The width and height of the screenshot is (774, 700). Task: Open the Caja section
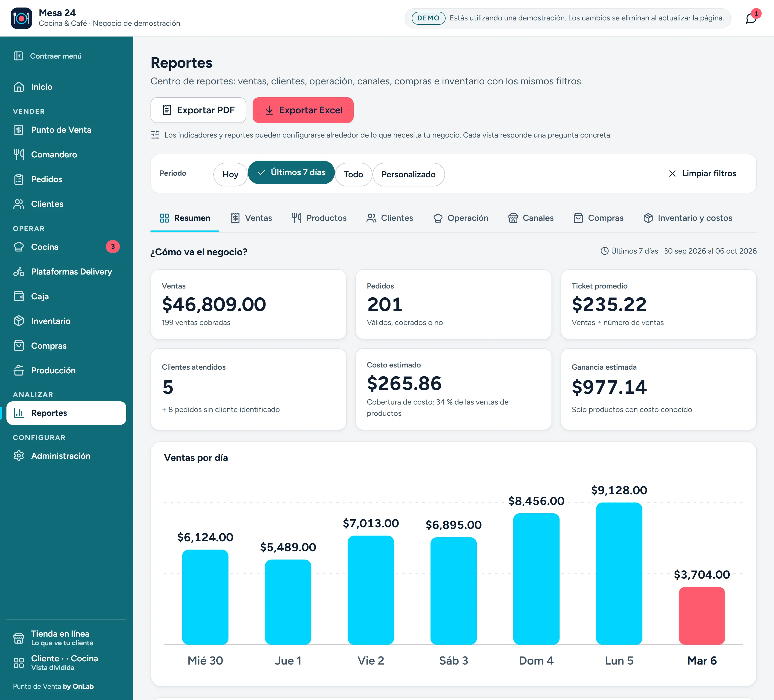pyautogui.click(x=66, y=296)
